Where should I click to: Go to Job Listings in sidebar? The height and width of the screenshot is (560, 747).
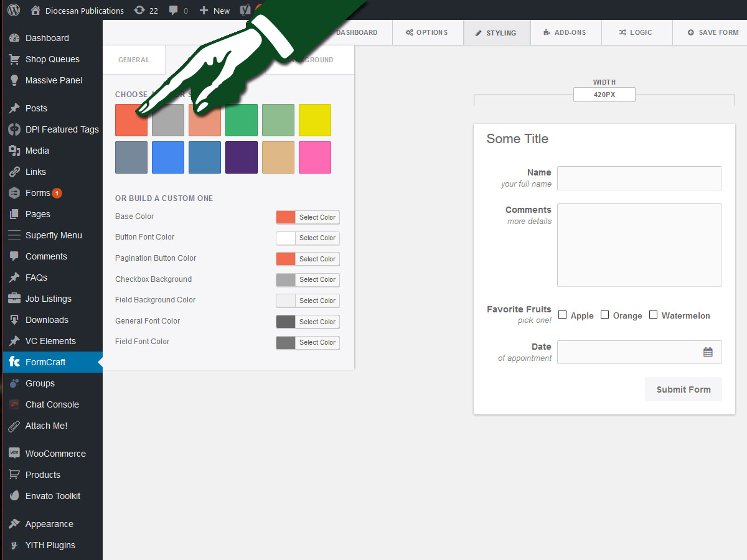tap(48, 299)
